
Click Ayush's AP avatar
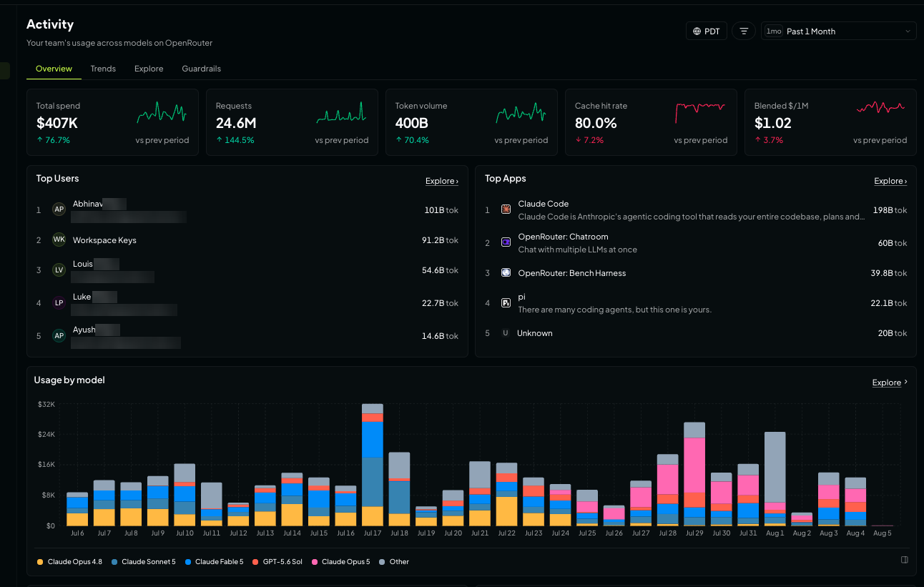pos(59,335)
